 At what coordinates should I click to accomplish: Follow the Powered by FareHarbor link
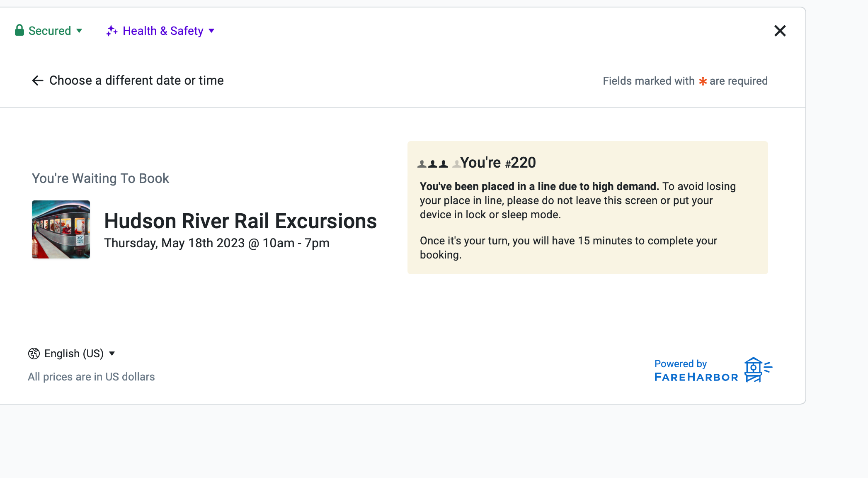click(x=696, y=370)
